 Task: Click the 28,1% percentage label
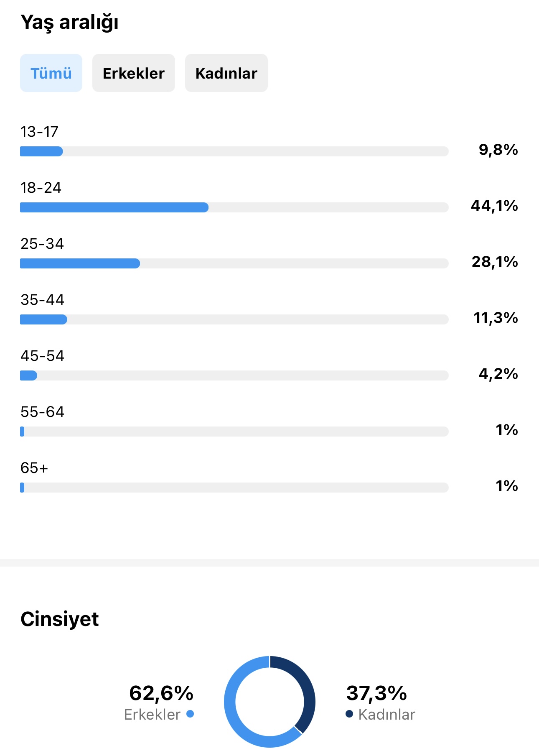pyautogui.click(x=495, y=262)
